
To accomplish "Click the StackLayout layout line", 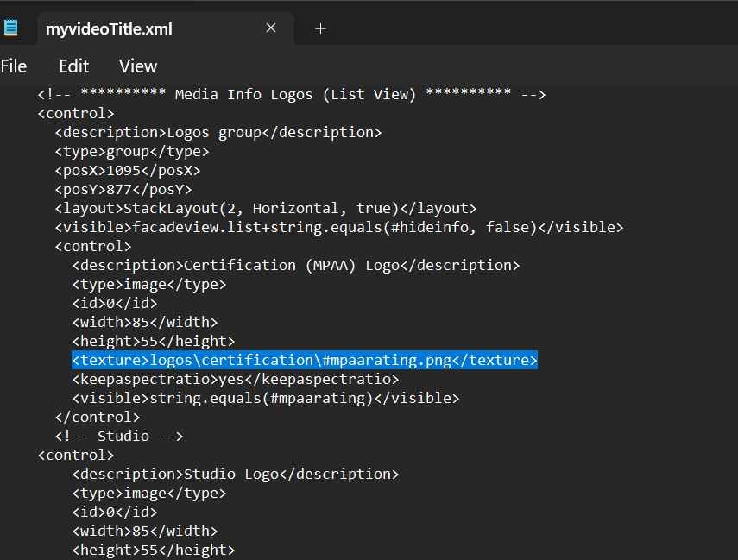I will [265, 208].
